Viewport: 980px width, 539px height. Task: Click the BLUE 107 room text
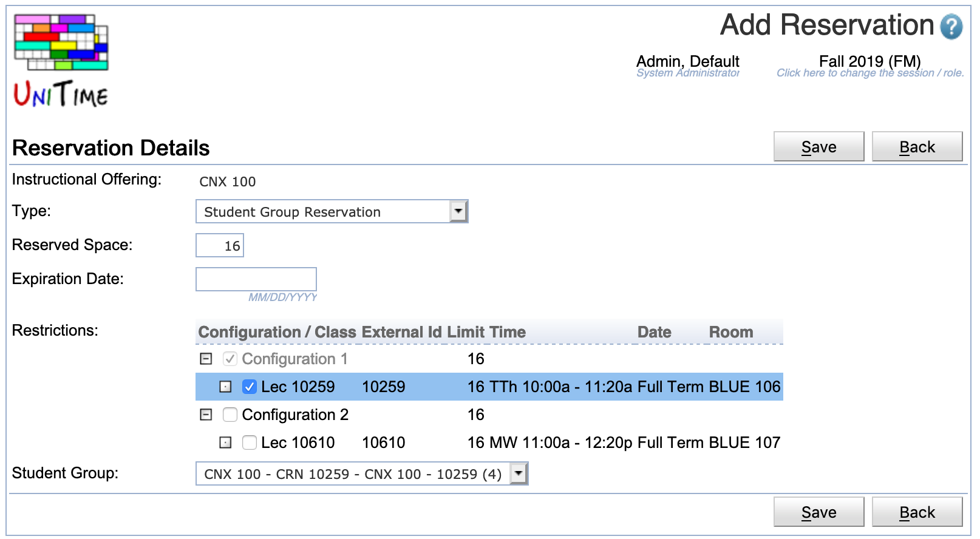(744, 442)
